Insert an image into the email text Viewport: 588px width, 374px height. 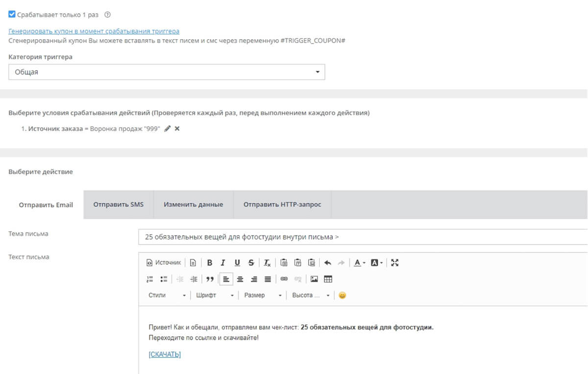314,279
